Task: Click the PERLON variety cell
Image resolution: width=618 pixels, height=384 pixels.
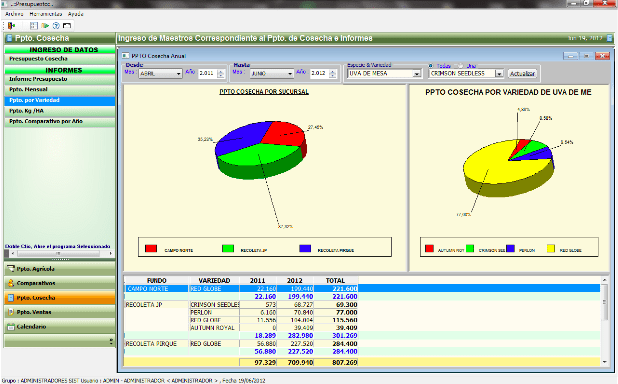Action: (x=214, y=312)
